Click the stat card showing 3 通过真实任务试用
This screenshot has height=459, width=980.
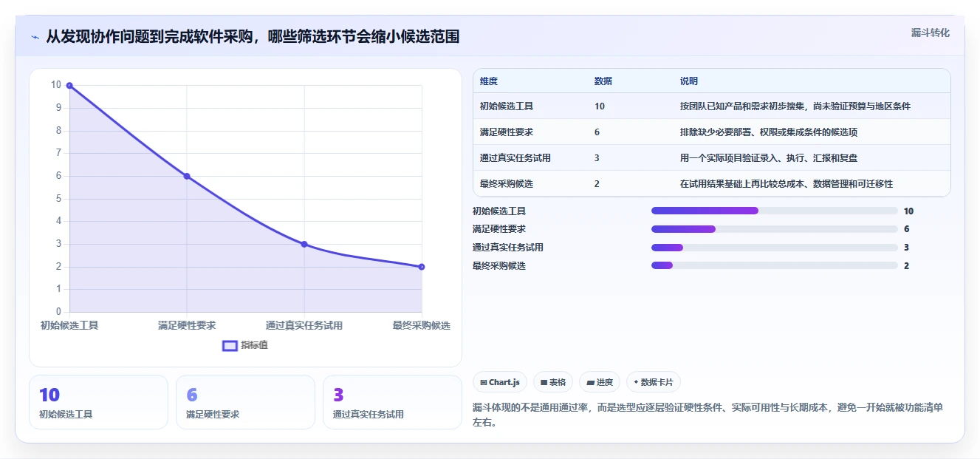[x=392, y=402]
